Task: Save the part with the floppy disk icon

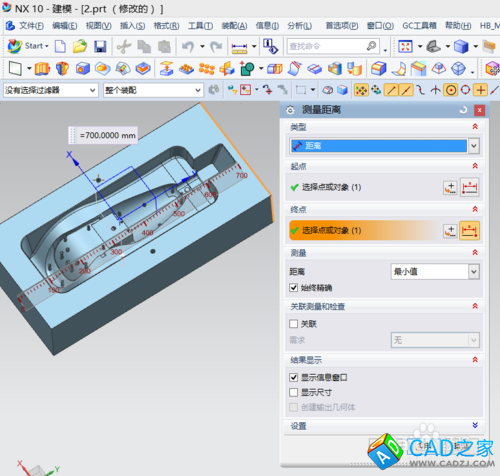Action: 100,46
